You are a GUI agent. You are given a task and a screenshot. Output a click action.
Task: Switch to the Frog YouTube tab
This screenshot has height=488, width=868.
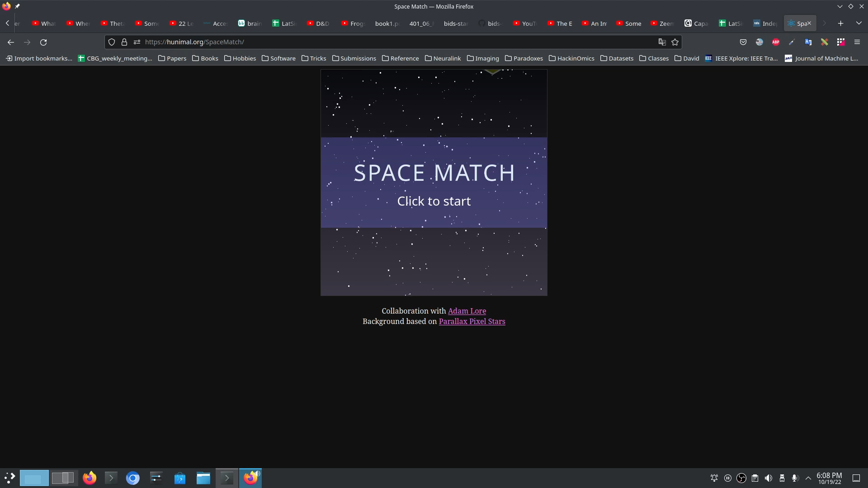353,23
